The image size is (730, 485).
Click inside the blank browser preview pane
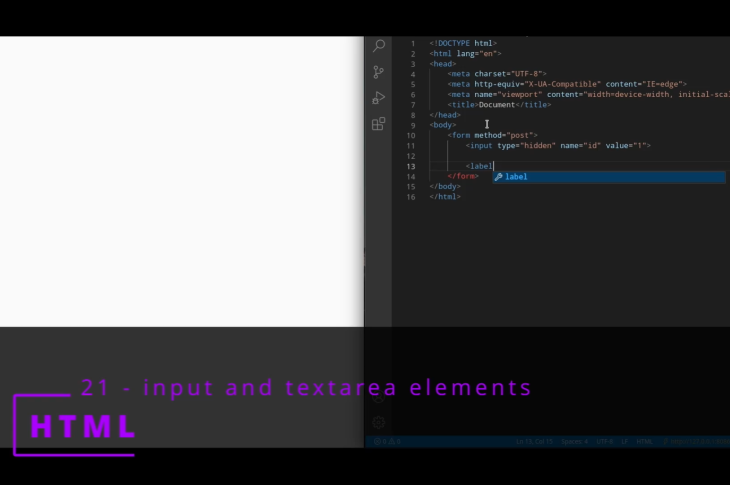tap(181, 180)
